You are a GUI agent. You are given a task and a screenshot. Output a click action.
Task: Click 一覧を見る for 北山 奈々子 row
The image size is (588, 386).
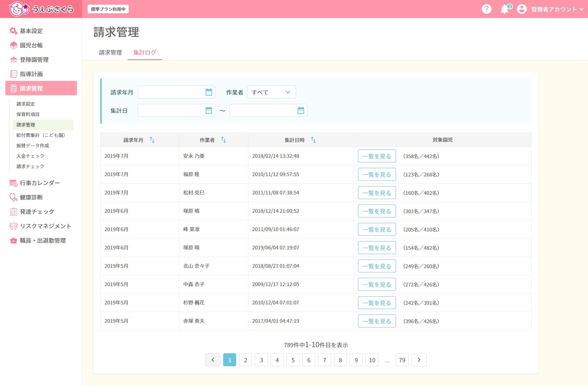[377, 266]
